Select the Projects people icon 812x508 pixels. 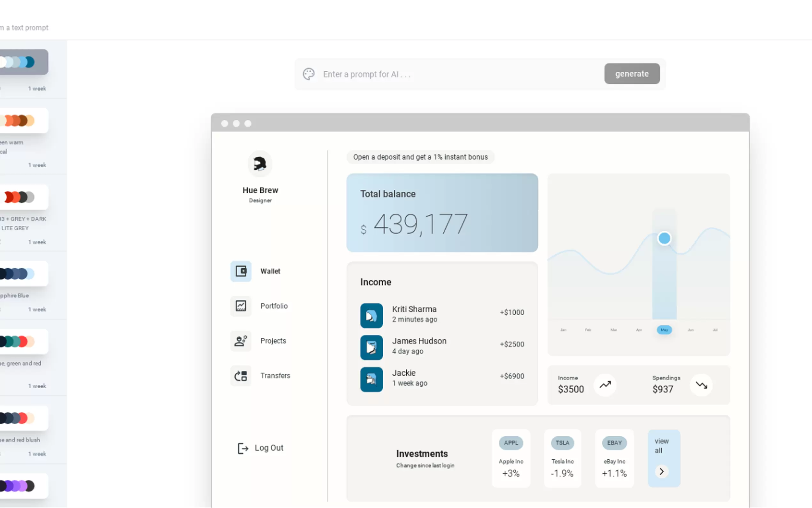241,341
